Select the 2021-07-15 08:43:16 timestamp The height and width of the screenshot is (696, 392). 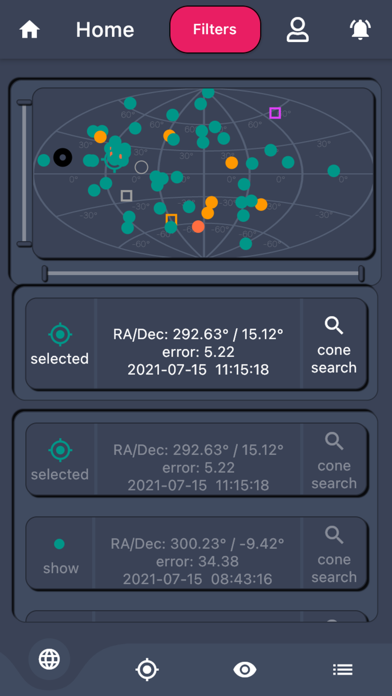[198, 579]
